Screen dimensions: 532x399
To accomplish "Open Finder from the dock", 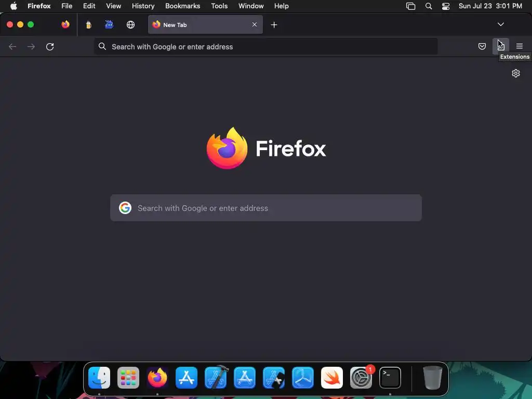I will (x=99, y=377).
